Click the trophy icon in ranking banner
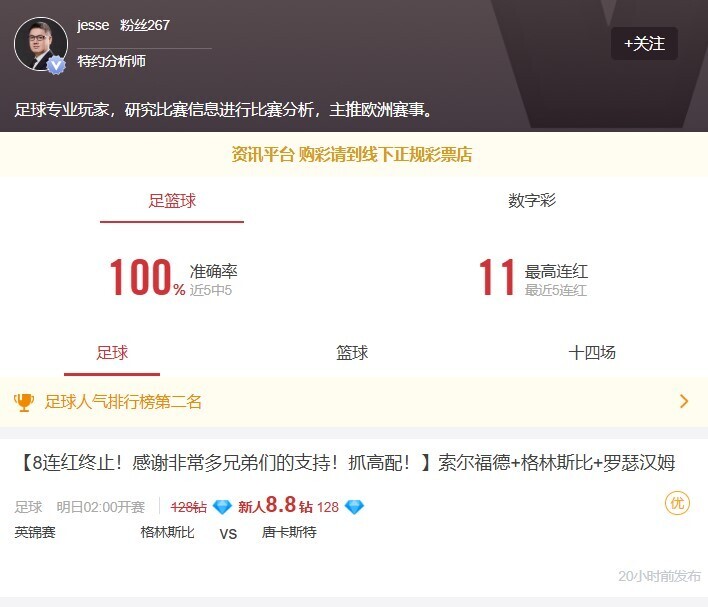 pyautogui.click(x=24, y=402)
